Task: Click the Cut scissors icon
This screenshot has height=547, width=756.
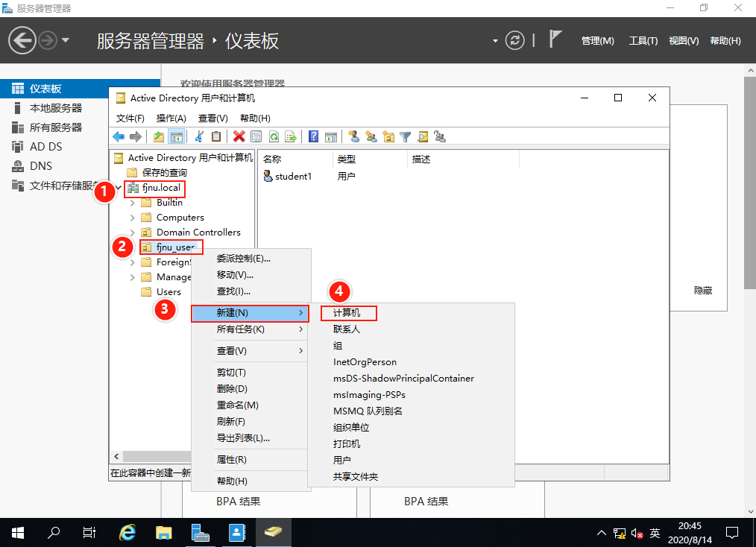Action: (x=198, y=137)
